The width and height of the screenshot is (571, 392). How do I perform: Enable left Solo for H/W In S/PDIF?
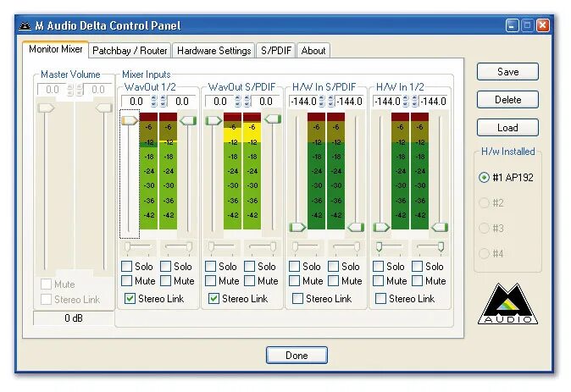[x=294, y=267]
